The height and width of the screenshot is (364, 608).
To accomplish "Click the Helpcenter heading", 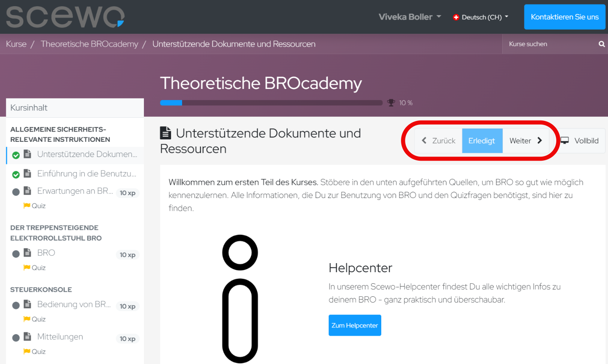I will click(x=360, y=268).
